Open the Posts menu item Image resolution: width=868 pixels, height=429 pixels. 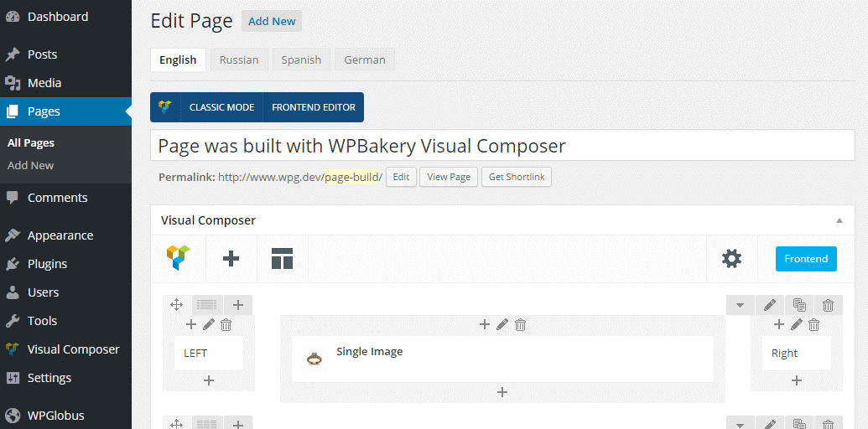tap(43, 54)
